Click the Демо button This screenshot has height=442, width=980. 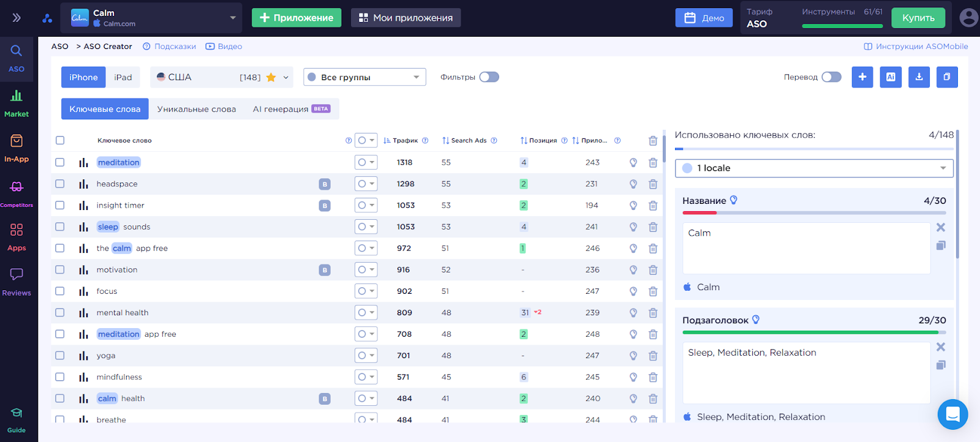pyautogui.click(x=704, y=18)
